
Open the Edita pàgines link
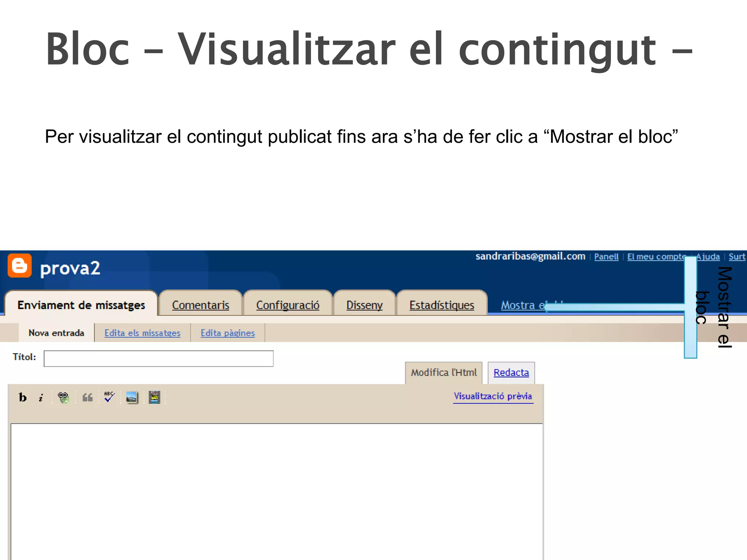point(228,333)
